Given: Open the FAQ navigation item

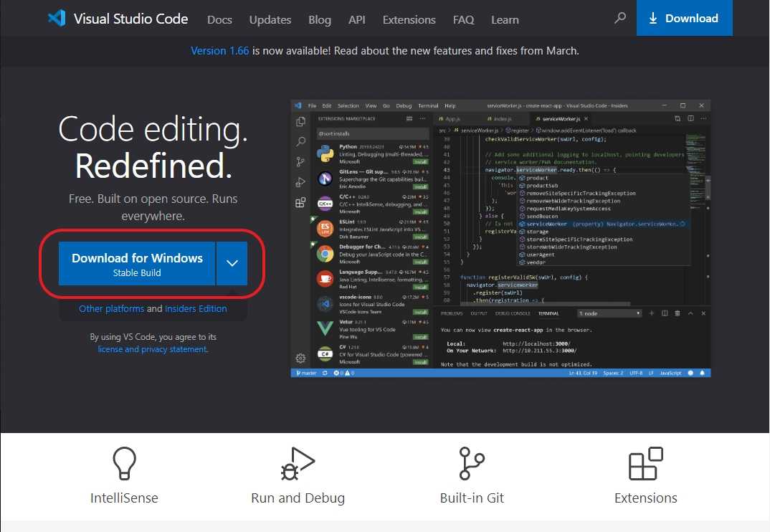Looking at the screenshot, I should (463, 19).
